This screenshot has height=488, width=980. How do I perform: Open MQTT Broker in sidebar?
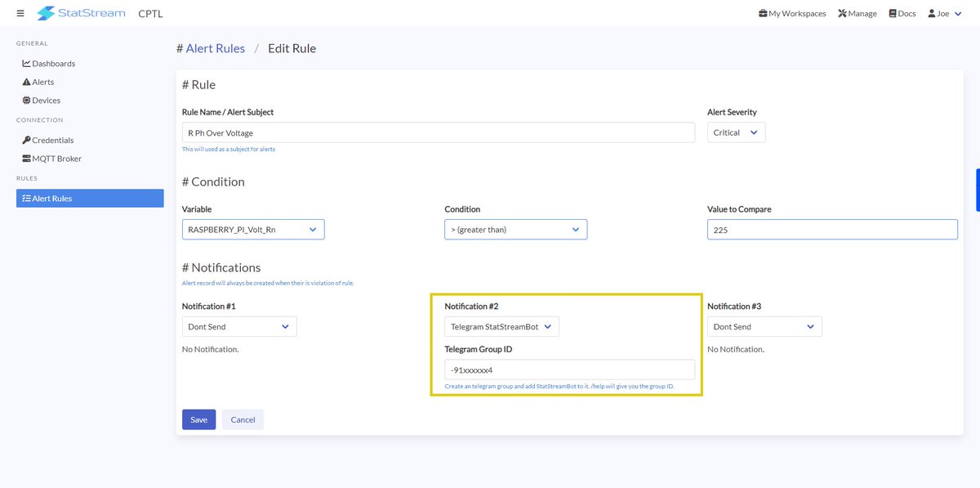pyautogui.click(x=52, y=159)
